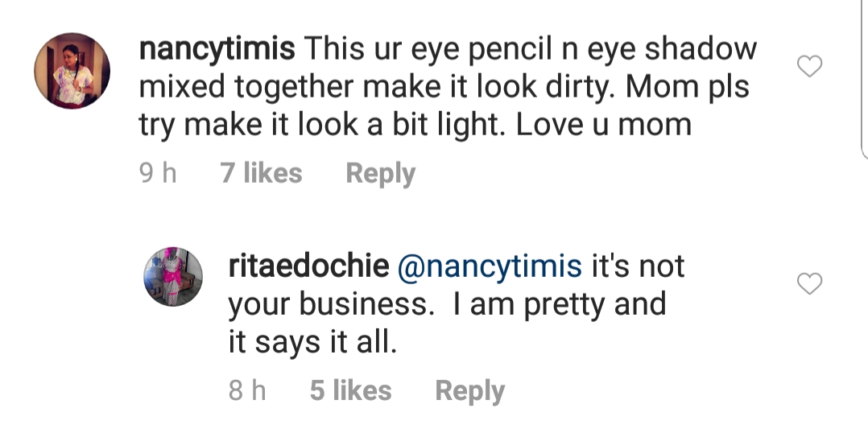The image size is (868, 429).
Task: Like the nancytimis comment with heart icon
Action: 808,67
